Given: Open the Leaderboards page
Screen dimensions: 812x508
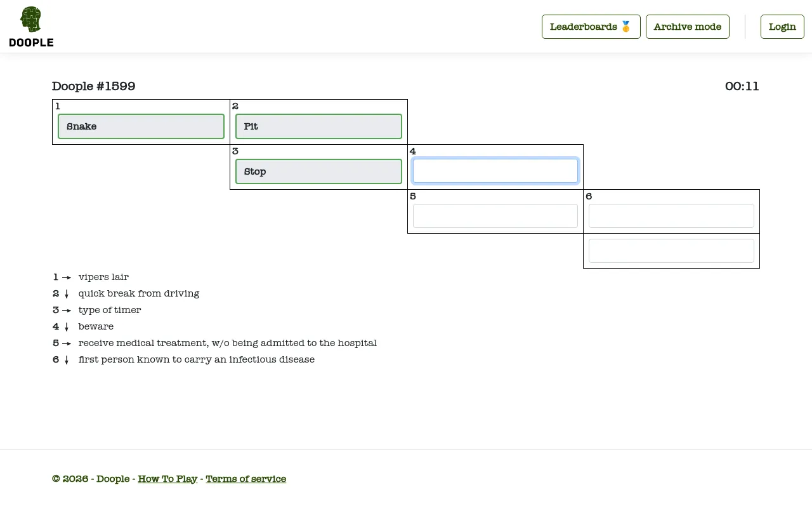Looking at the screenshot, I should (x=591, y=27).
